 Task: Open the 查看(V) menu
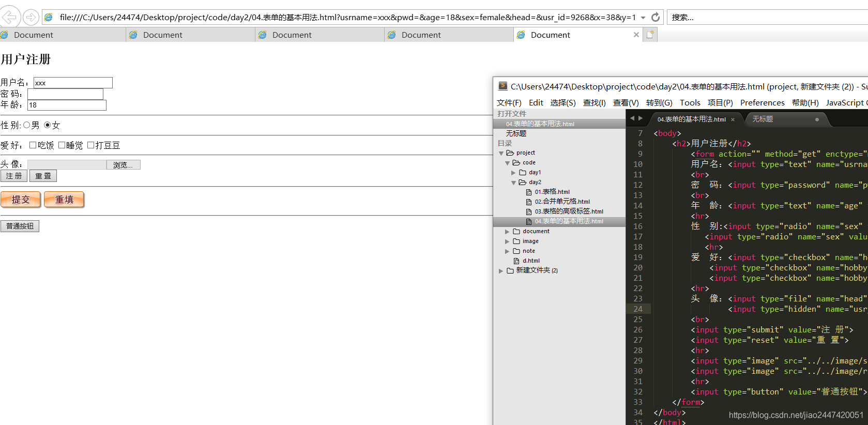click(626, 103)
